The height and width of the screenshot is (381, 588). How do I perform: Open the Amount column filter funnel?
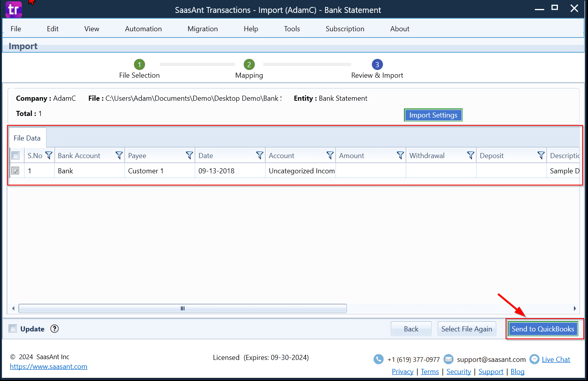[400, 155]
